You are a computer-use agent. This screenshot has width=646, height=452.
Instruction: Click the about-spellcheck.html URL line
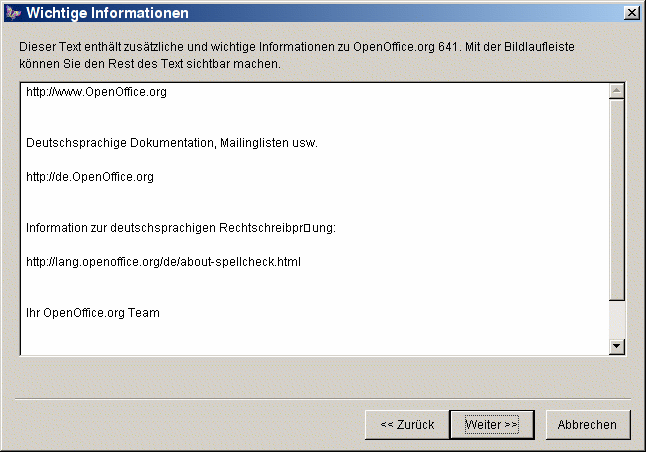[163, 262]
